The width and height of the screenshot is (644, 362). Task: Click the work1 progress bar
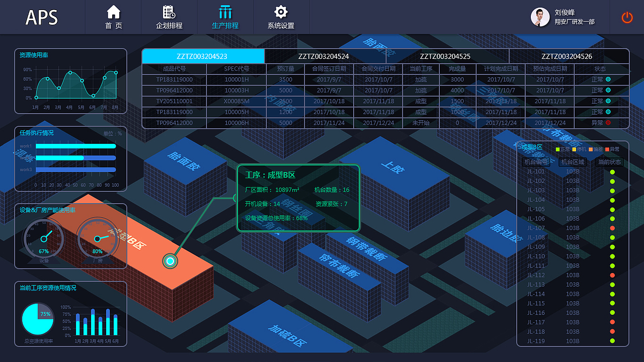click(76, 146)
